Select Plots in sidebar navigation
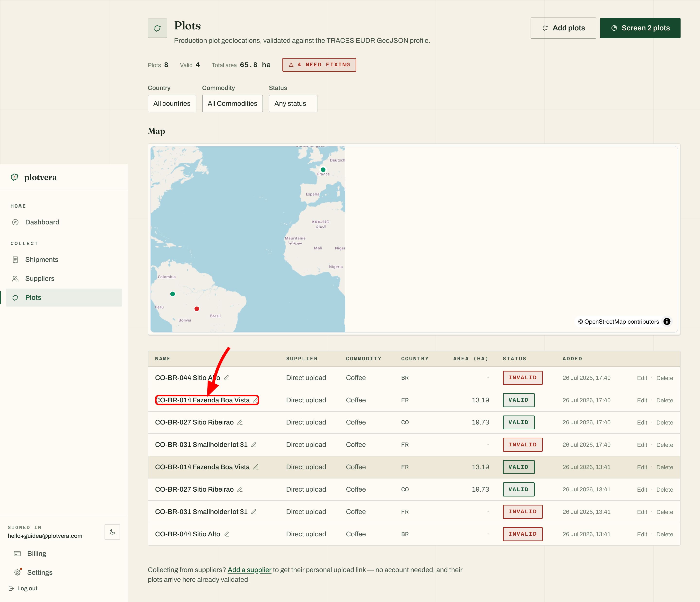The image size is (700, 602). click(x=64, y=297)
